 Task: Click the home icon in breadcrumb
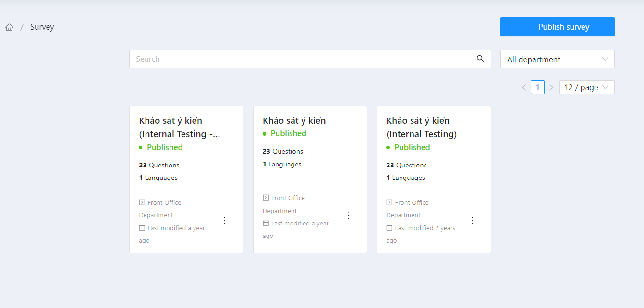pos(10,27)
